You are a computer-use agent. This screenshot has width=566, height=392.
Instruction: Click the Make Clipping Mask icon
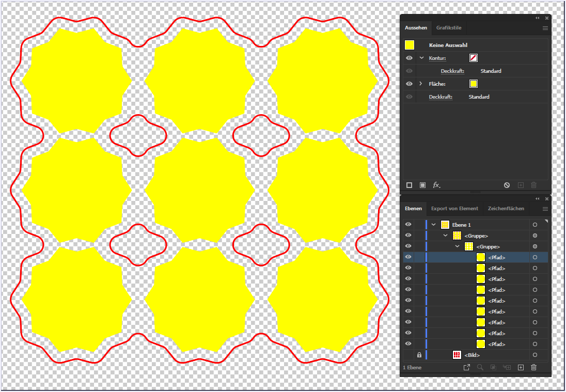point(493,367)
